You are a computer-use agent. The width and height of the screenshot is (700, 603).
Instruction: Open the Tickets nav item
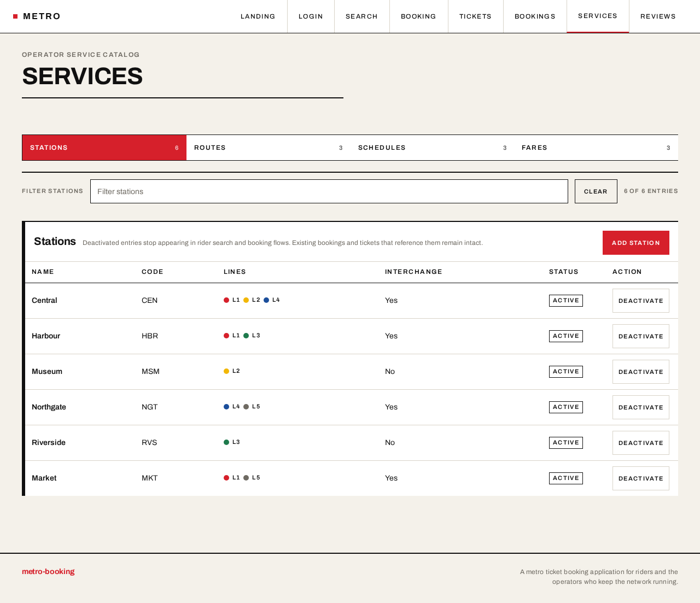(x=475, y=16)
